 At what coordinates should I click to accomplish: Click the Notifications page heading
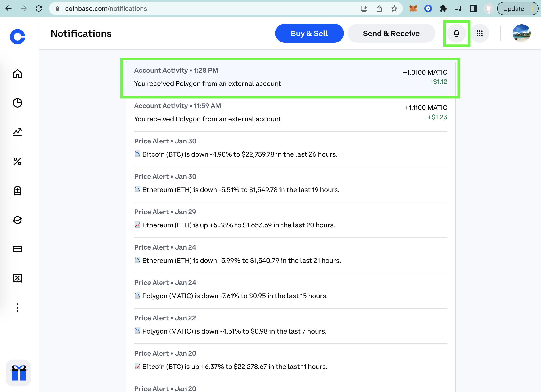tap(81, 34)
